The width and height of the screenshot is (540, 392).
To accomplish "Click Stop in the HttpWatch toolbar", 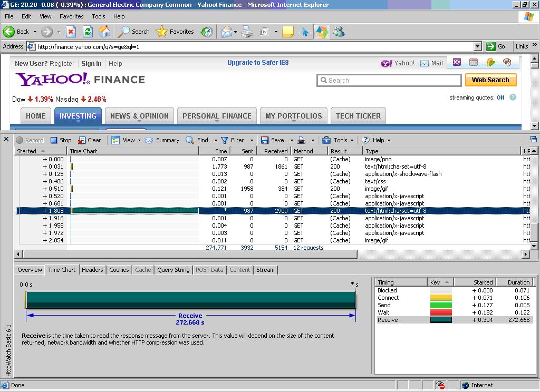I will pos(61,140).
